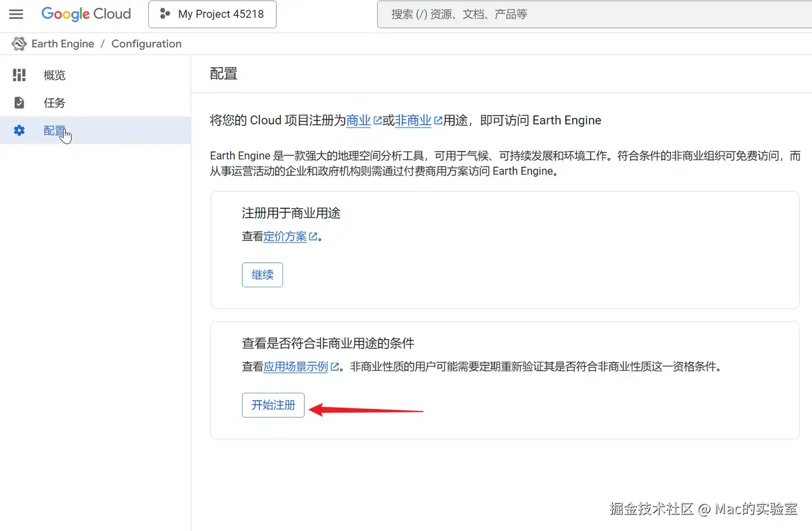Viewport: 812px width, 531px height.
Task: Open the 概览 overview page
Action: pos(95,75)
